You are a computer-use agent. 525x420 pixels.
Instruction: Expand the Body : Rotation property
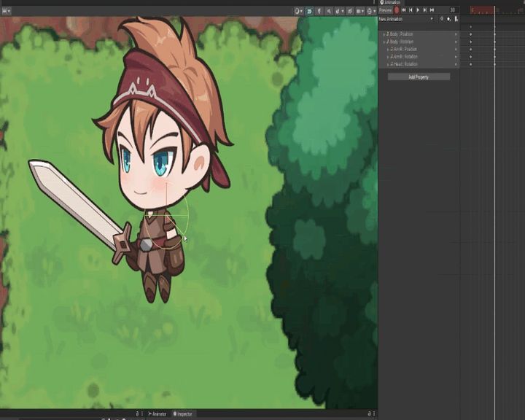pyautogui.click(x=384, y=42)
